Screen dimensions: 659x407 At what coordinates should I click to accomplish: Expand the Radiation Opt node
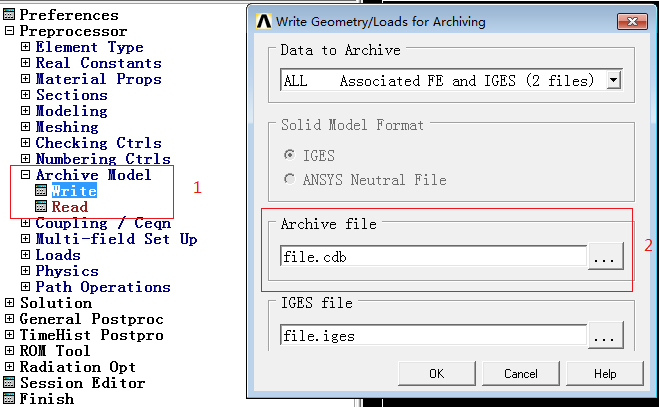point(9,366)
